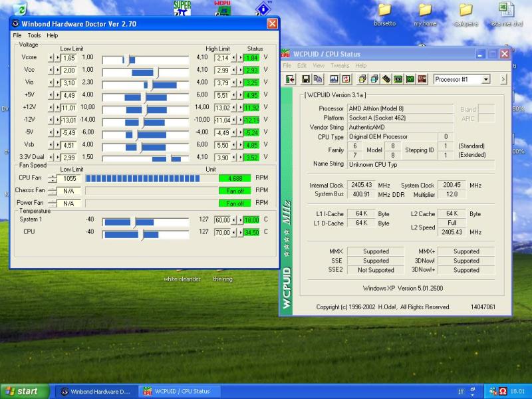532x399 pixels.
Task: Click the green icon right of the black chip
Action: point(398,79)
